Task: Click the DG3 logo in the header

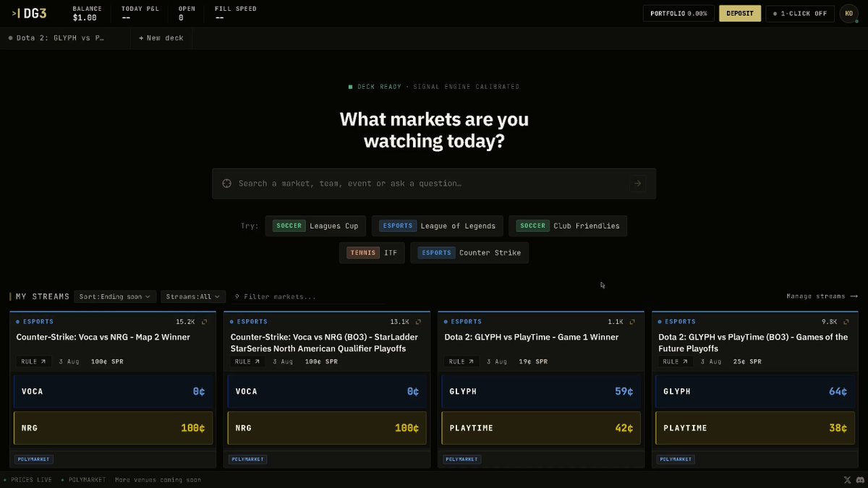Action: pyautogui.click(x=30, y=13)
